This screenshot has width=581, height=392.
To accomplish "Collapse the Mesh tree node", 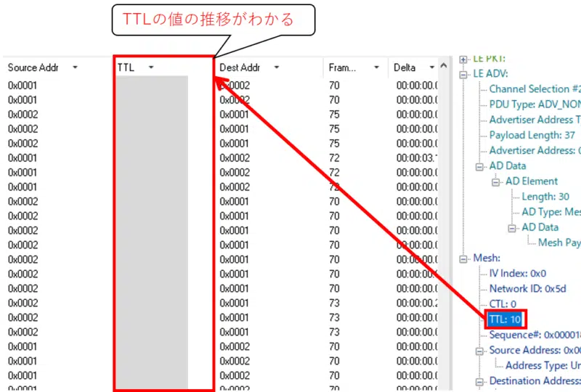I will click(463, 258).
